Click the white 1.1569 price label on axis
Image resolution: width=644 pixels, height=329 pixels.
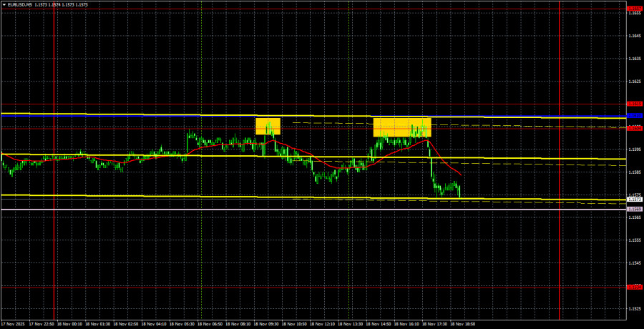[634, 208]
